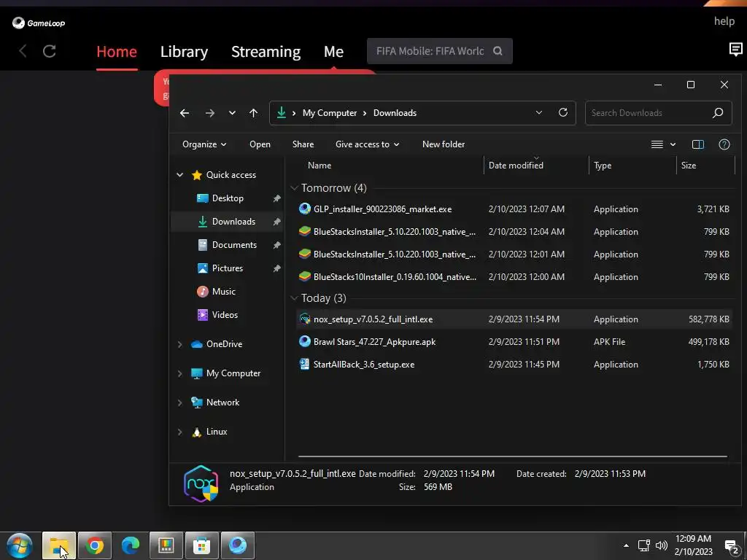Open Pictures in Quick access
The image size is (747, 560).
click(x=228, y=268)
